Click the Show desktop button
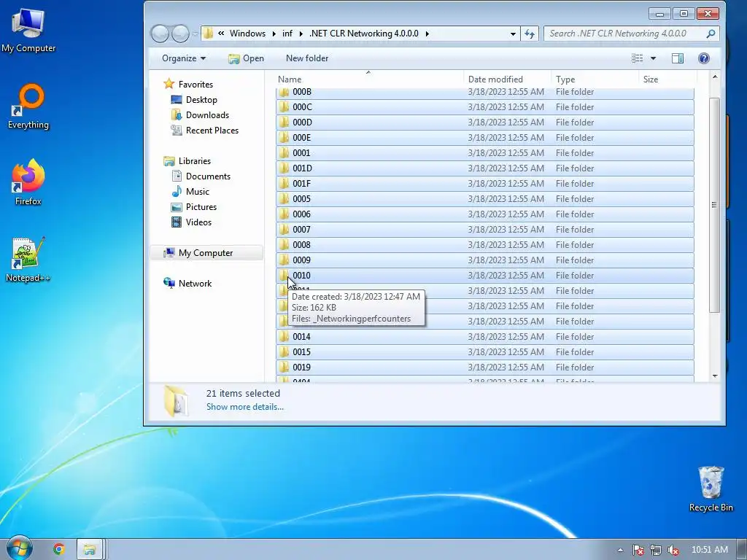This screenshot has width=747, height=560. (743, 550)
